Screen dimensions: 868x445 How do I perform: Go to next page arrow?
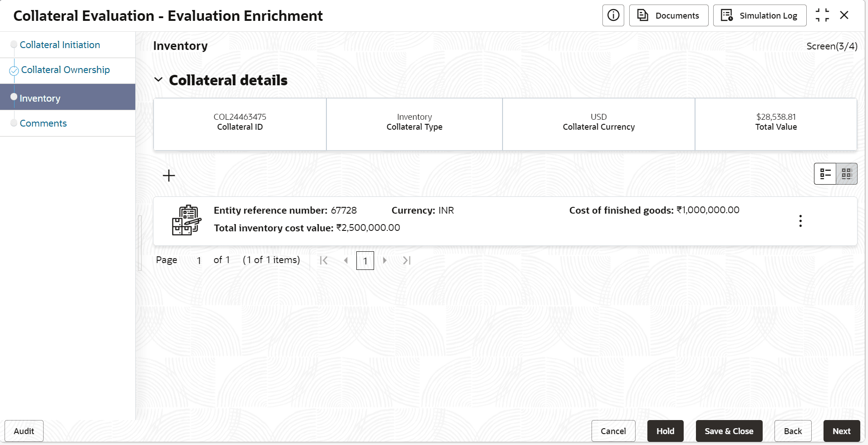tap(385, 260)
